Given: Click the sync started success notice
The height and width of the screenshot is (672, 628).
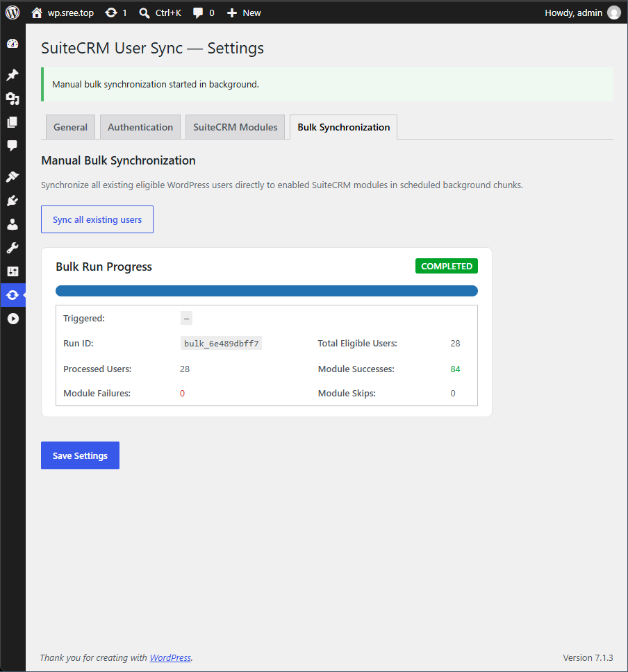Looking at the screenshot, I should click(x=327, y=85).
